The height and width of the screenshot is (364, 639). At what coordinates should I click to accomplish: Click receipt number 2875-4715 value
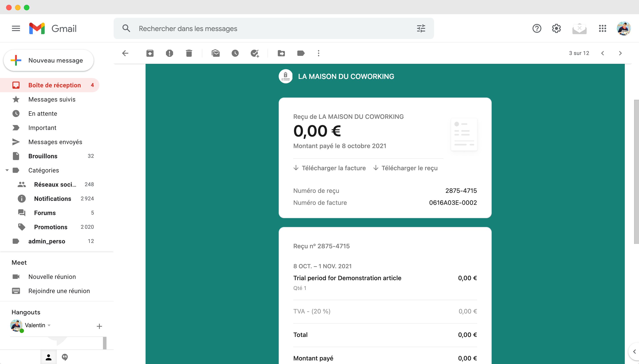click(x=461, y=191)
